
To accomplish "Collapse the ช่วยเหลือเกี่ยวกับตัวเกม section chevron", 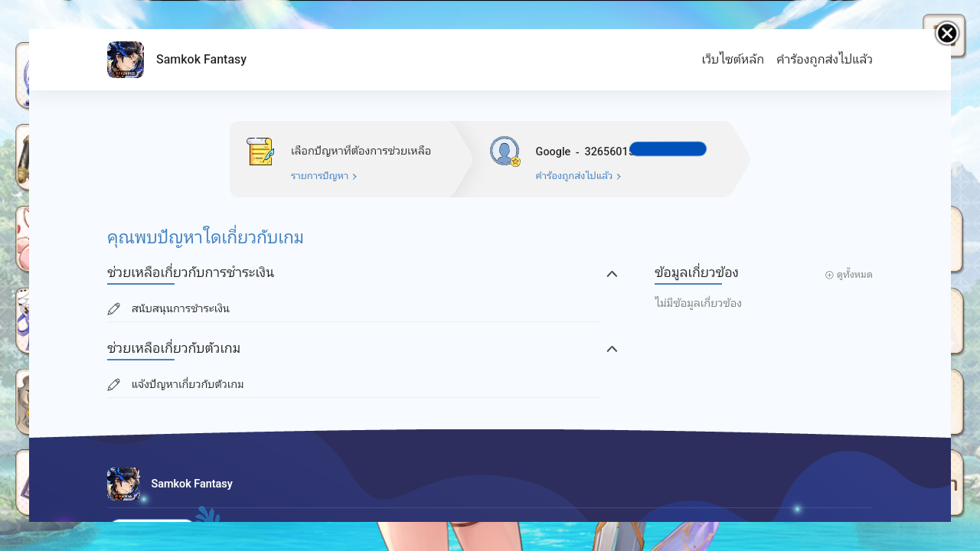I will point(612,349).
